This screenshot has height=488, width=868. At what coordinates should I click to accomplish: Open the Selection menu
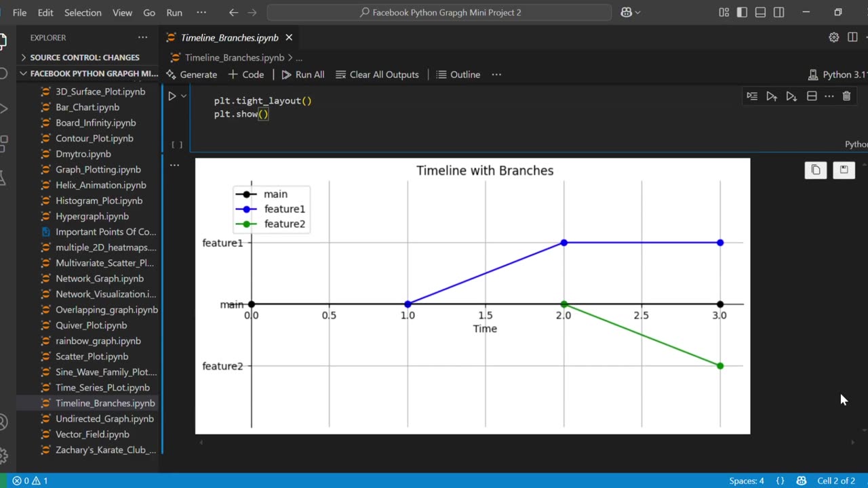(83, 12)
